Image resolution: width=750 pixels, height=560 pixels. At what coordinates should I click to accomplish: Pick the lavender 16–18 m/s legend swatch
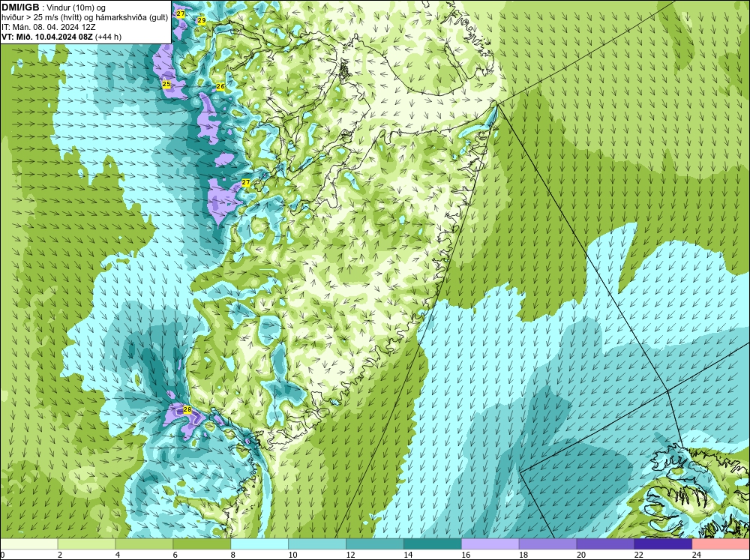point(490,544)
